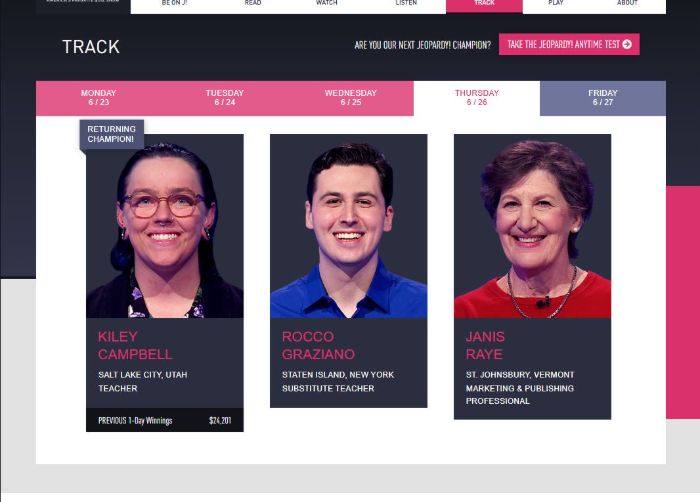
Task: Click Janis Raye's contestant photo
Action: 533,226
